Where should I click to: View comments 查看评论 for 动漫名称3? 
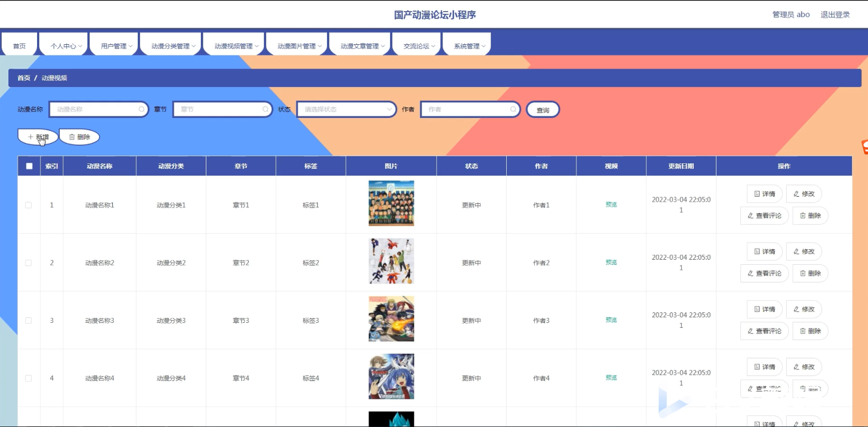coord(765,331)
